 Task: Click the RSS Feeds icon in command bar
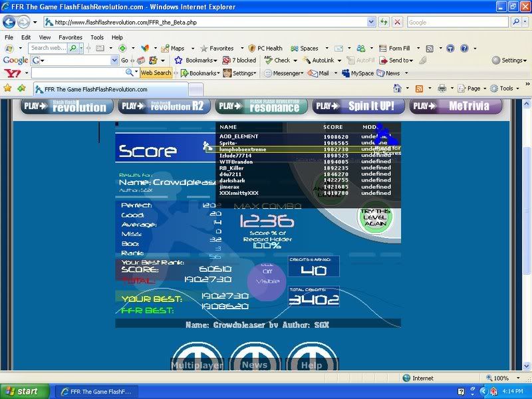420,88
